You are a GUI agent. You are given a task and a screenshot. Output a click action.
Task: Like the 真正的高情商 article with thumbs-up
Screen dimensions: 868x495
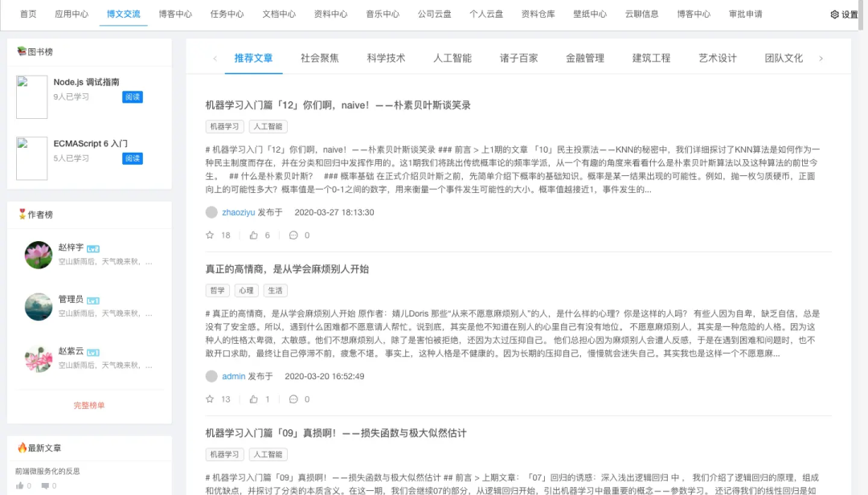pyautogui.click(x=254, y=399)
